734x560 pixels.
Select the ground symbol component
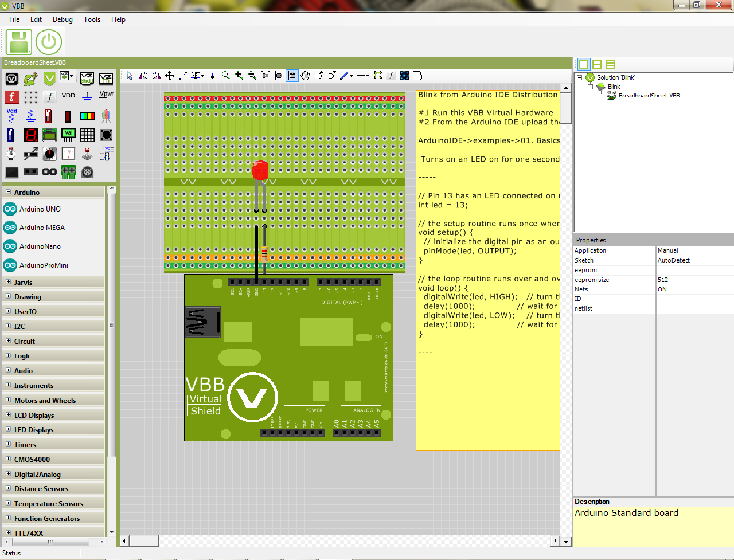point(87,97)
